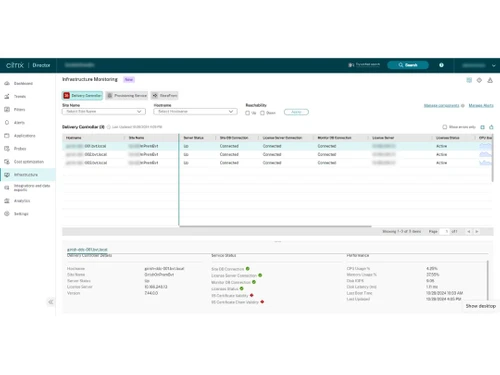Sort by License Status column header

pos(448,138)
